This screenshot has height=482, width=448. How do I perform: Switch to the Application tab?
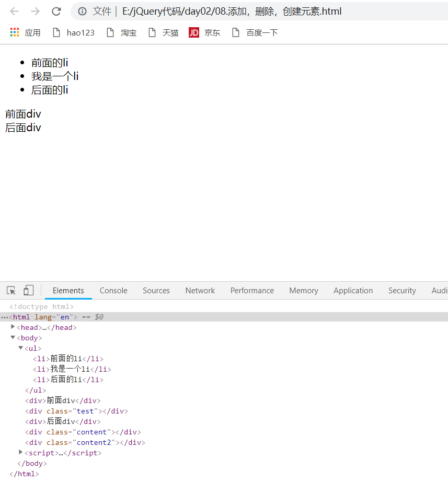pyautogui.click(x=353, y=291)
